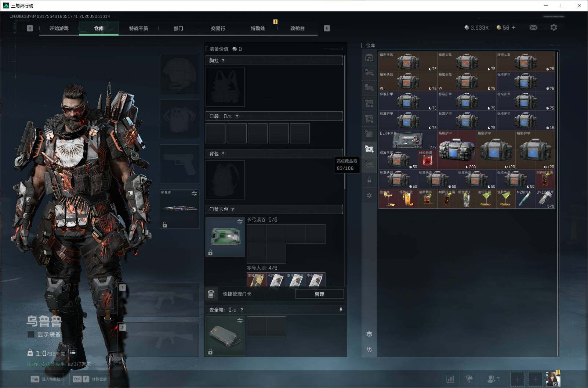Screen dimensions: 588x388
Task: Select the main warehouse icon in sidebar
Action: (369, 58)
